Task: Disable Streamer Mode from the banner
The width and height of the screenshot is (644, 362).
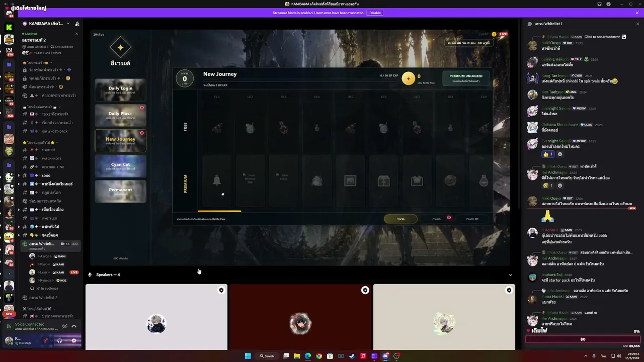Action: pyautogui.click(x=375, y=13)
